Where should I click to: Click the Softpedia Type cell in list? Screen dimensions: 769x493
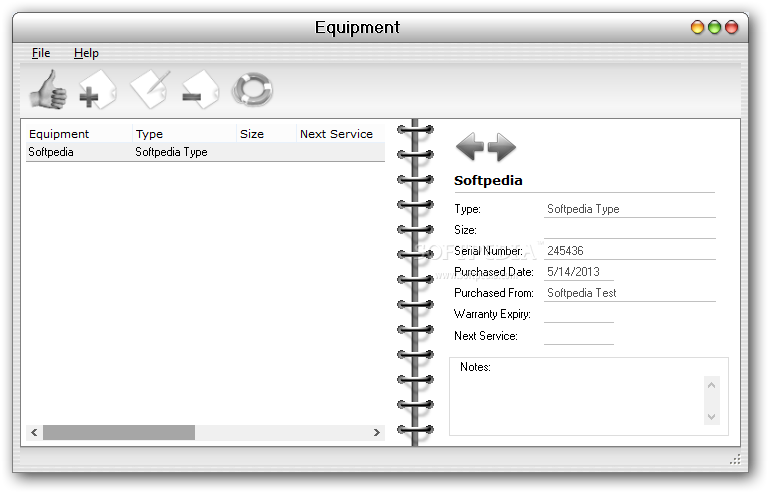tap(171, 152)
